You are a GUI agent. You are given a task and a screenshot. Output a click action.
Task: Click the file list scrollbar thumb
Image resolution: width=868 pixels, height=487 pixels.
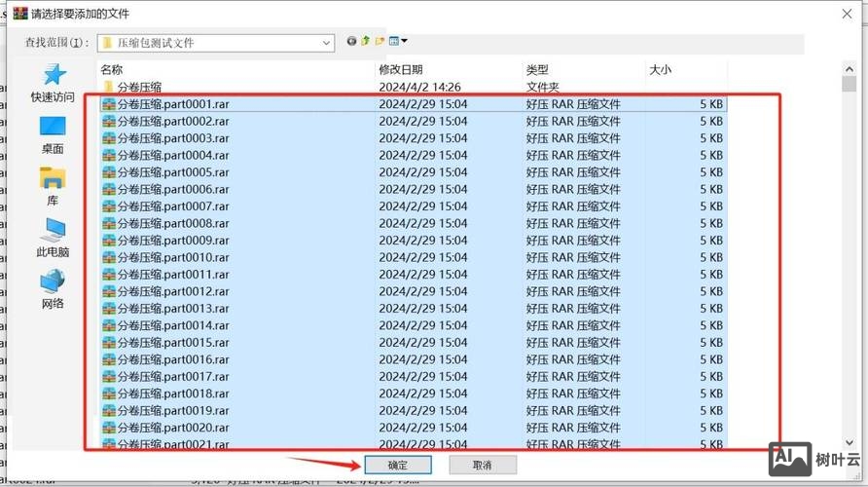[850, 84]
